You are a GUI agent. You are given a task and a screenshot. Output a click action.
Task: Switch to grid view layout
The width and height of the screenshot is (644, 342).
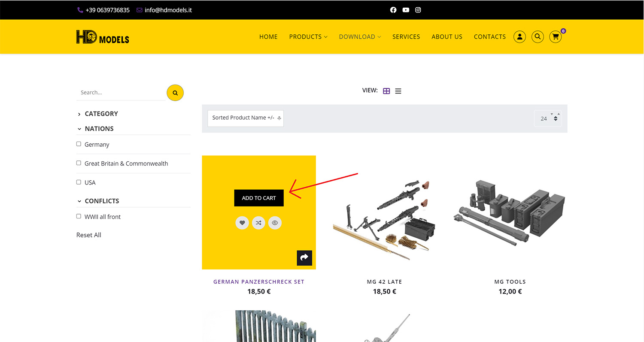coord(386,91)
